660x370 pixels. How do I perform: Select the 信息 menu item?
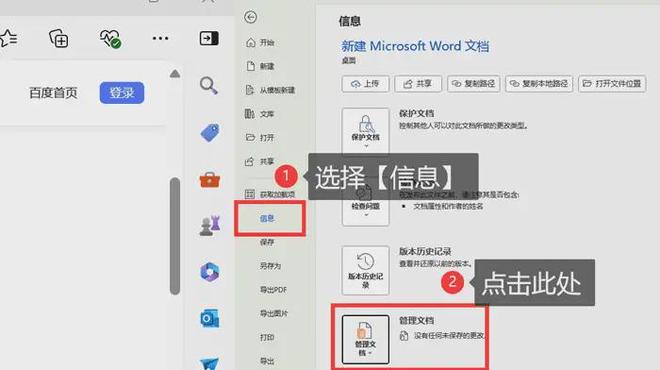[x=267, y=218]
